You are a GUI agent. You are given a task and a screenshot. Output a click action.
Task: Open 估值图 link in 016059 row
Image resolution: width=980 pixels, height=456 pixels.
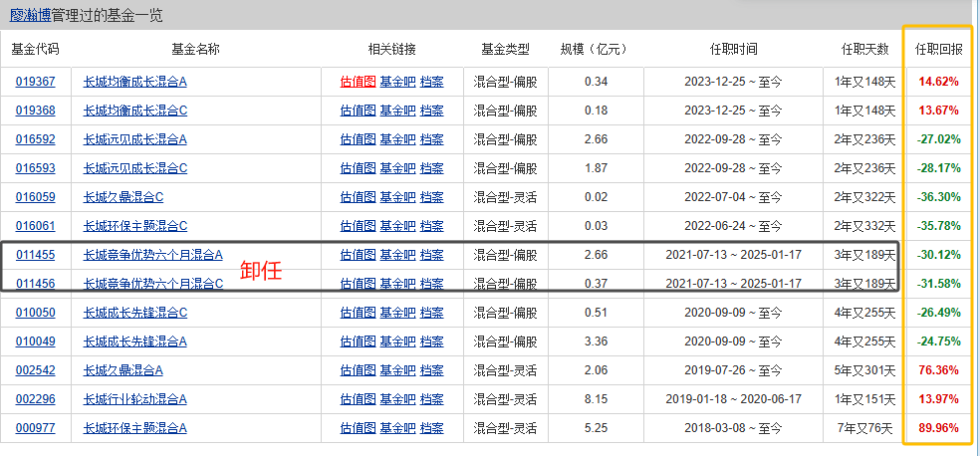pos(359,197)
